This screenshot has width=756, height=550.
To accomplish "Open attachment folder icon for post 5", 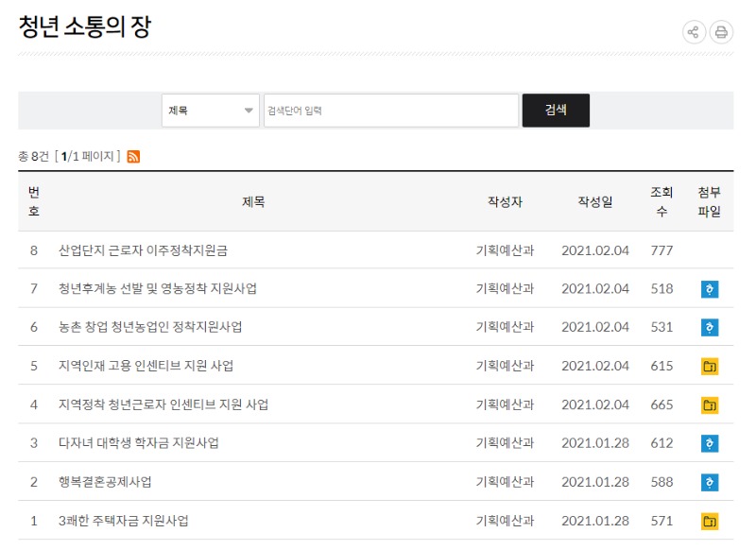I will coord(710,367).
